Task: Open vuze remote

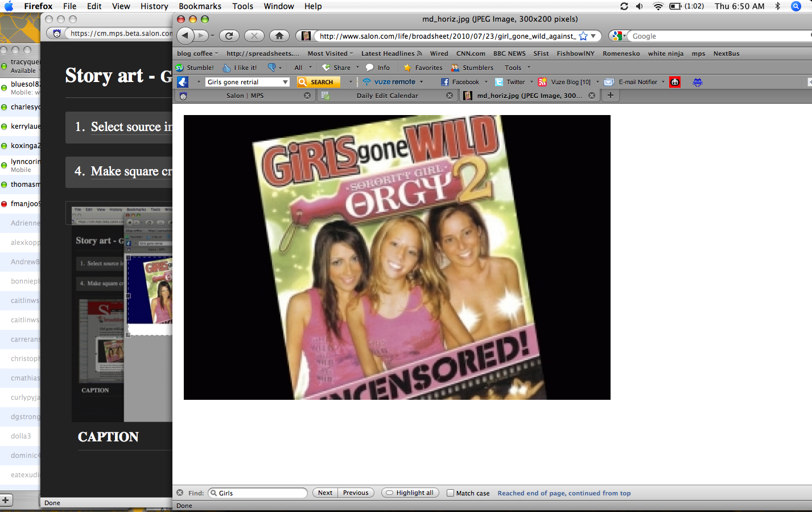Action: [x=390, y=82]
